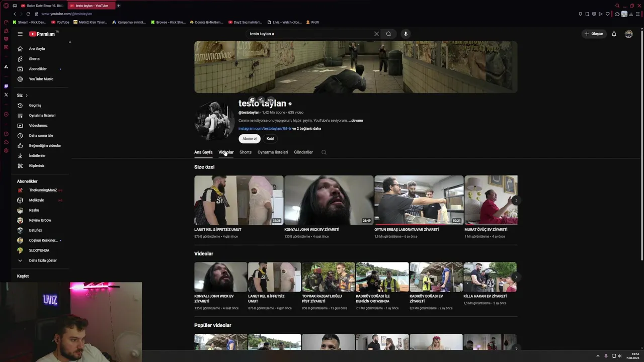This screenshot has height=362, width=644.
Task: Open Klipleriniz in the sidebar
Action: (x=41, y=165)
